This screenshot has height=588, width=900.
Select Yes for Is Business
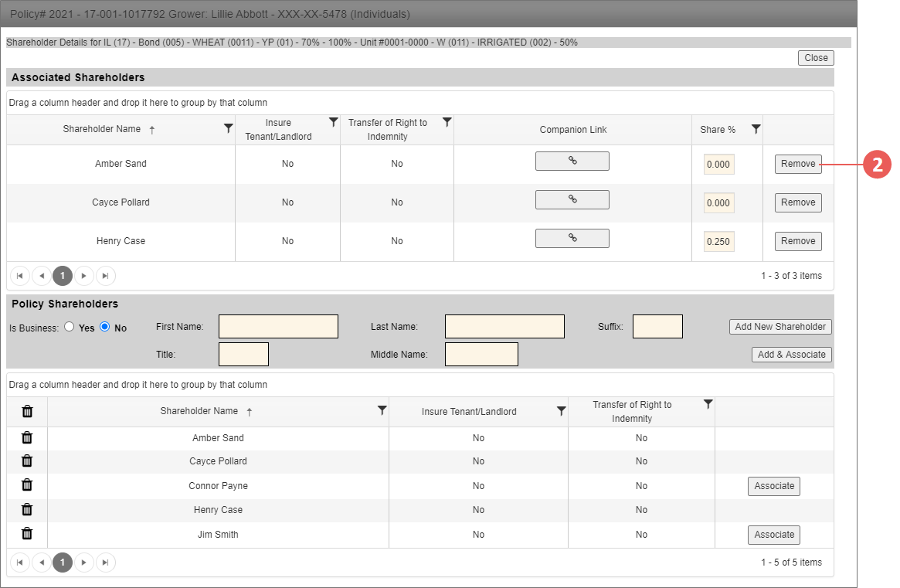(x=70, y=327)
